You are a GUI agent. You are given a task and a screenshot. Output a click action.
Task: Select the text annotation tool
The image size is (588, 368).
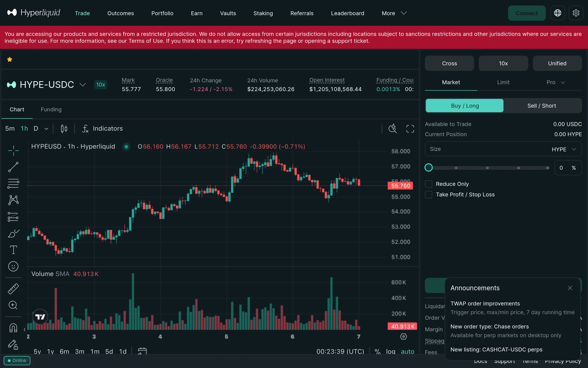[x=13, y=250]
